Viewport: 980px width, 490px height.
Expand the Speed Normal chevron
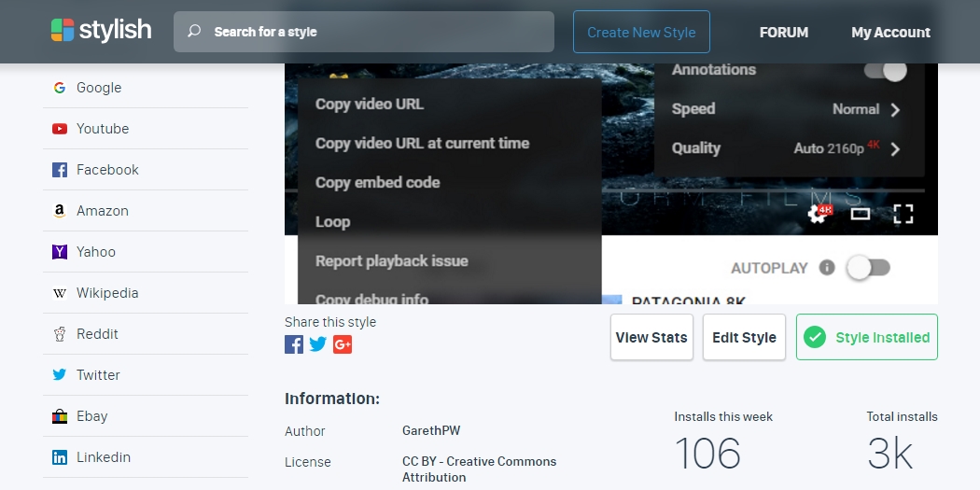pos(895,110)
